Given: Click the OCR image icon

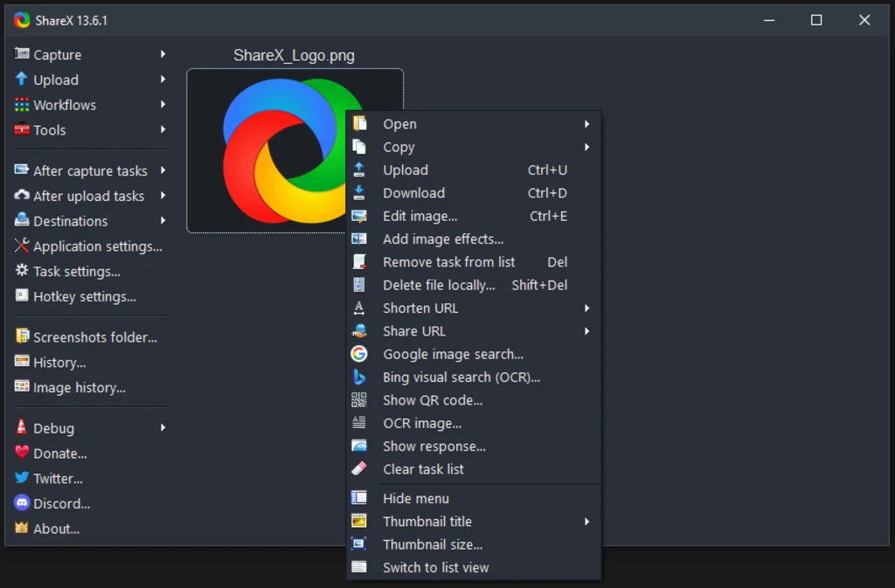Looking at the screenshot, I should 361,423.
